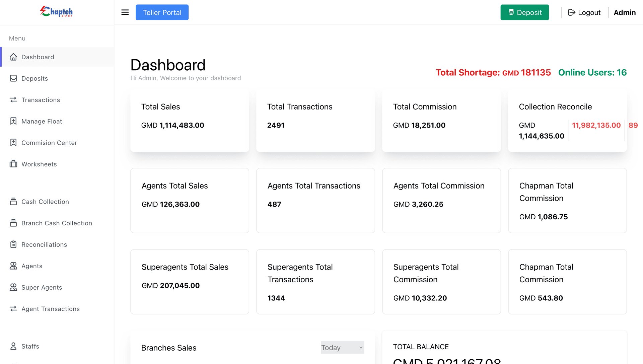The height and width of the screenshot is (364, 643).
Task: Click the Worksheets briefcase icon
Action: click(x=13, y=164)
